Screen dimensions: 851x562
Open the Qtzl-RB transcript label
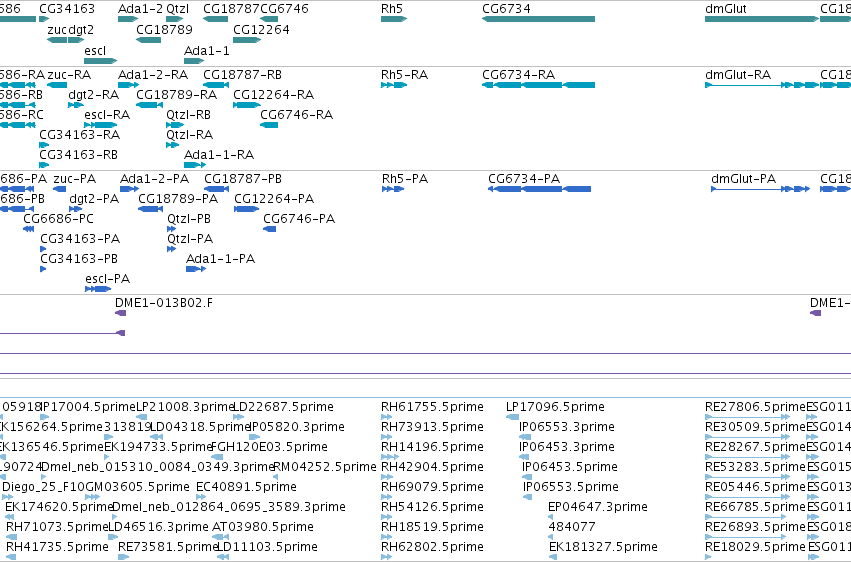[188, 114]
